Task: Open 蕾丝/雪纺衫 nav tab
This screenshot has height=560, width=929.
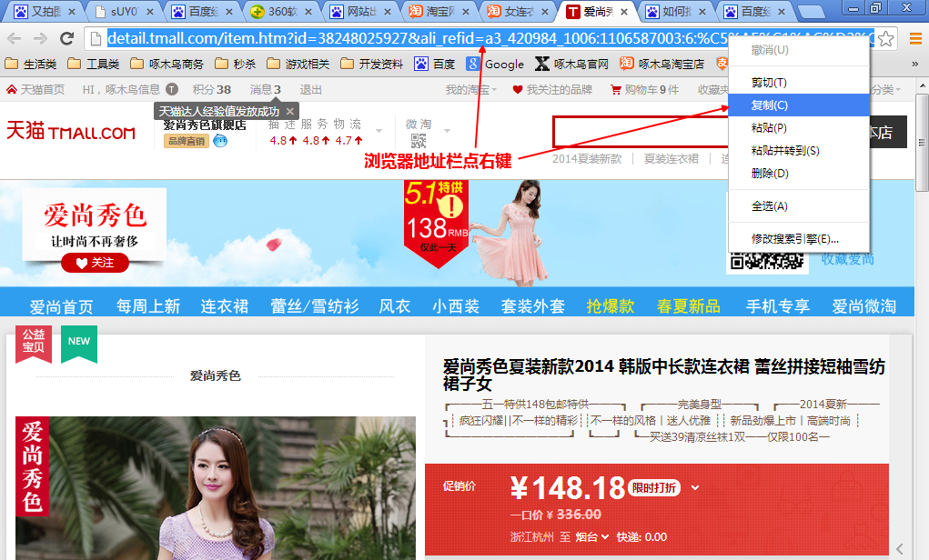Action: click(315, 306)
